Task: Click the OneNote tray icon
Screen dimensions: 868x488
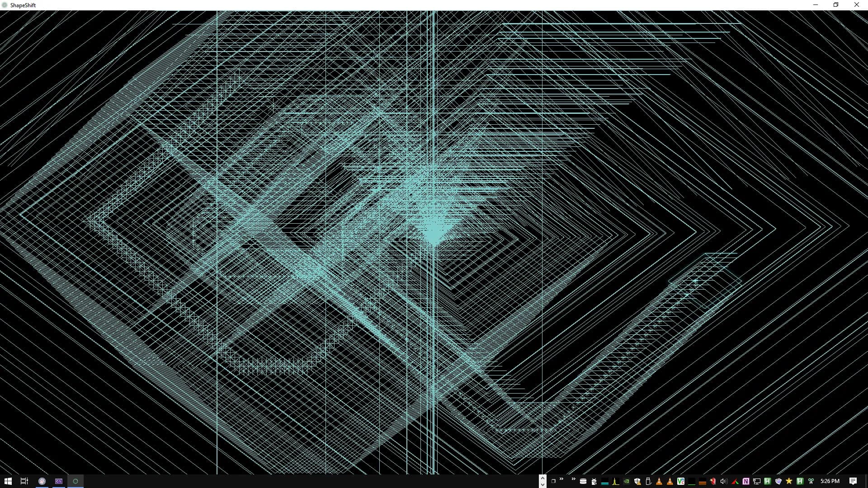Action: coord(746,481)
